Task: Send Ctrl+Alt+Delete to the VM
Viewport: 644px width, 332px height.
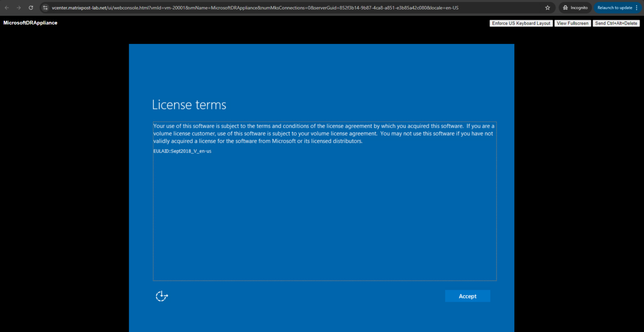Action: pos(616,23)
